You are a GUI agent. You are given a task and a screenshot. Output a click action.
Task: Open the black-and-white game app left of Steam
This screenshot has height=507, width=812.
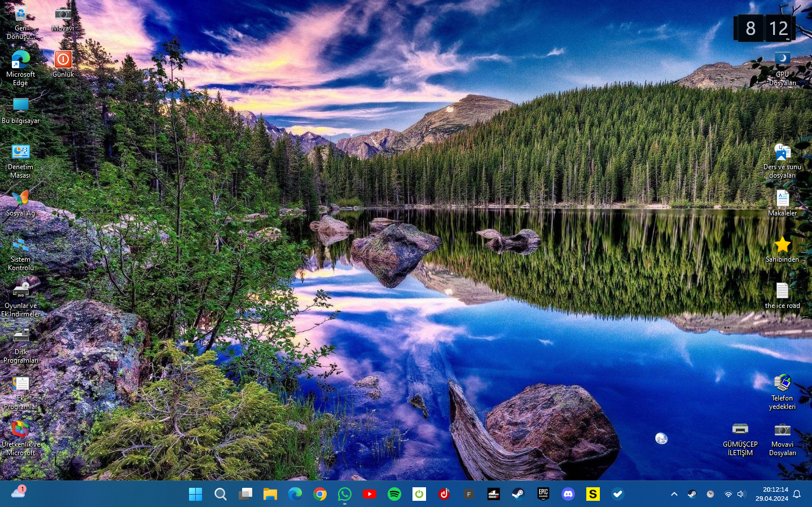(493, 494)
